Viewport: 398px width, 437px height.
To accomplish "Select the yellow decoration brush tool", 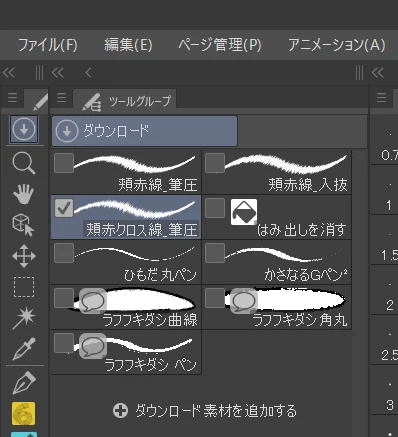I will tap(23, 414).
